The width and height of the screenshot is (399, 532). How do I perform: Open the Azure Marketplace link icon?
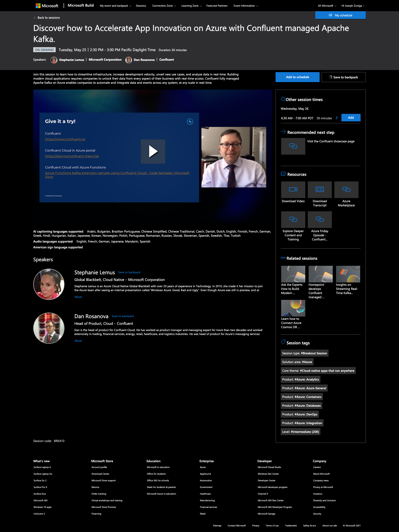[346, 190]
